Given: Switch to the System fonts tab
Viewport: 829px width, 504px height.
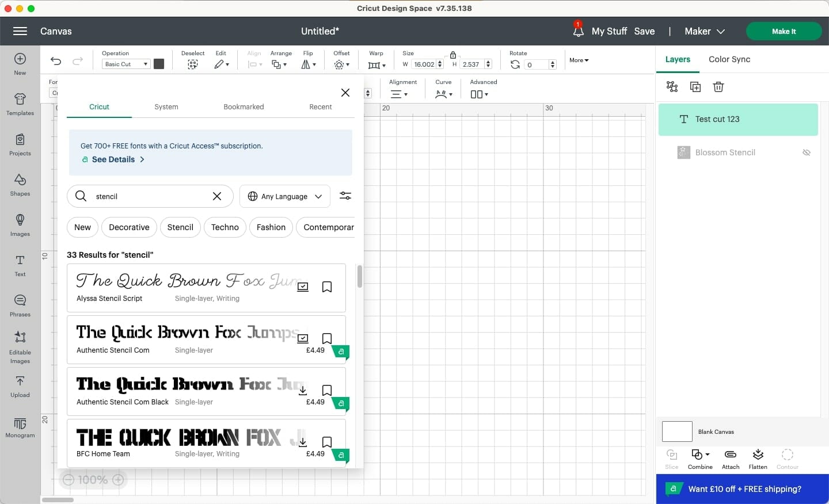Looking at the screenshot, I should pyautogui.click(x=166, y=107).
